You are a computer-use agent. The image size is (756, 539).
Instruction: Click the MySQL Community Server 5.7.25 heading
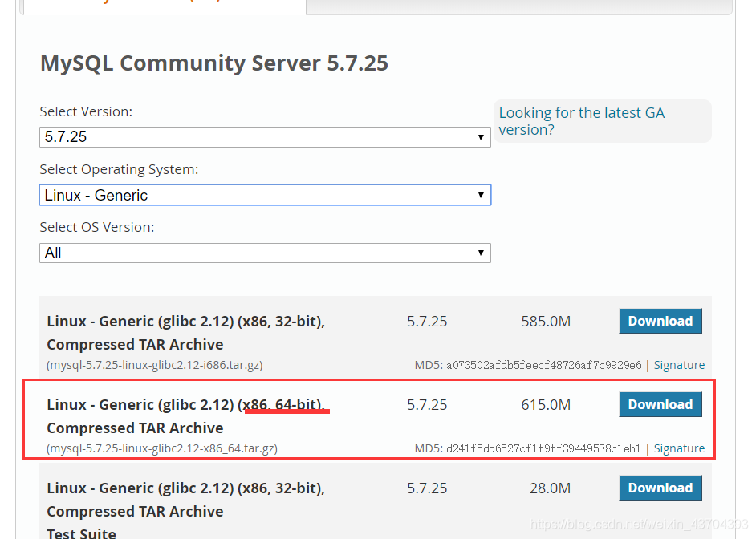tap(214, 63)
